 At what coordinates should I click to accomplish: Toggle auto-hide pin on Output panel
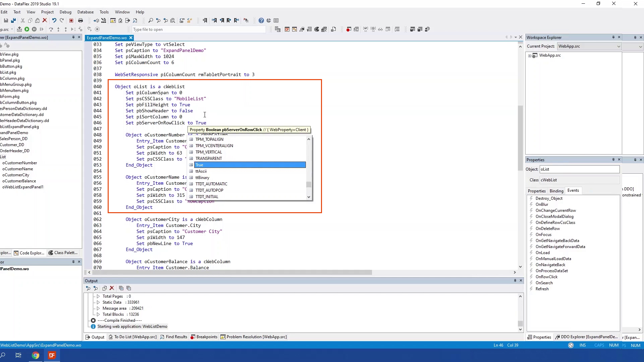[x=515, y=281]
